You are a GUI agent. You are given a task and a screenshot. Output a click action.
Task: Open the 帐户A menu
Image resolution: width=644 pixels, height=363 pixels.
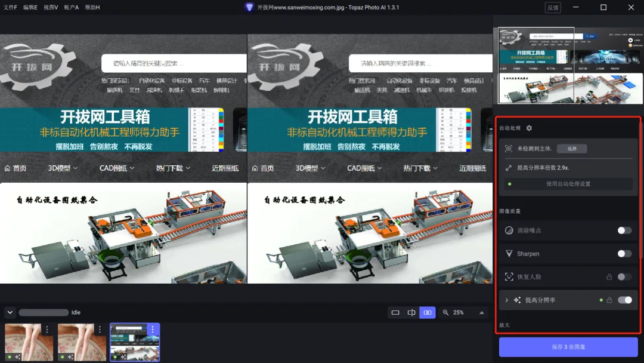pos(72,7)
